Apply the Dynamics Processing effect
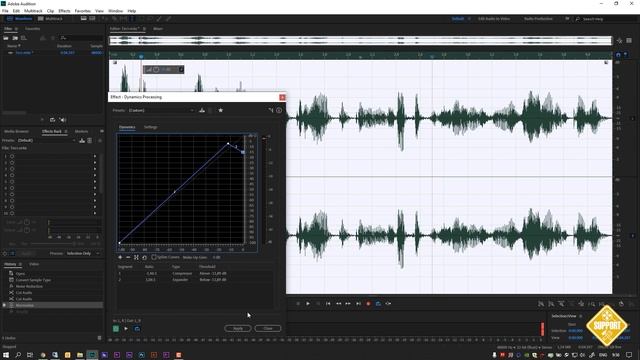Image resolution: width=640 pixels, height=360 pixels. (238, 329)
